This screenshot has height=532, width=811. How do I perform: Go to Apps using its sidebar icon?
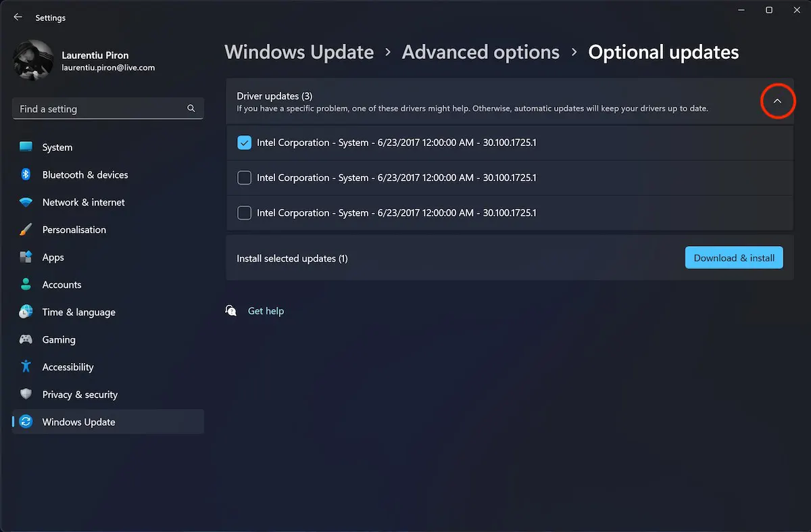tap(26, 257)
